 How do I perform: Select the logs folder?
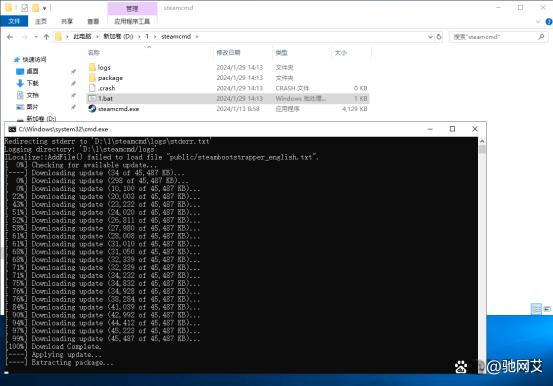[104, 67]
